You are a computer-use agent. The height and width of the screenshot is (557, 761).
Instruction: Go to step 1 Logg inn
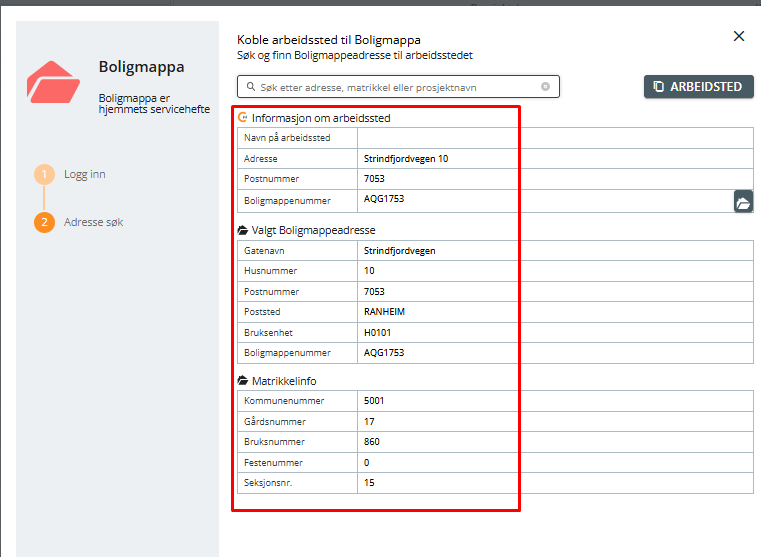pos(70,174)
